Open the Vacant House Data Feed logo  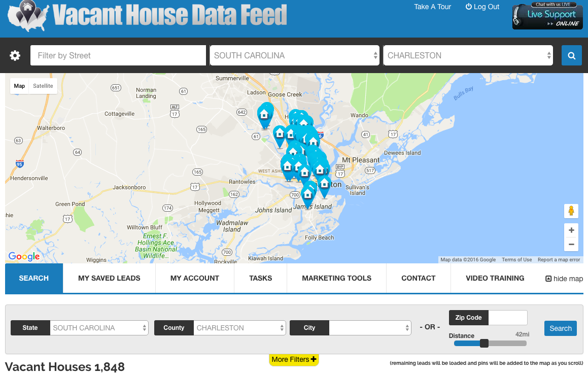click(147, 16)
